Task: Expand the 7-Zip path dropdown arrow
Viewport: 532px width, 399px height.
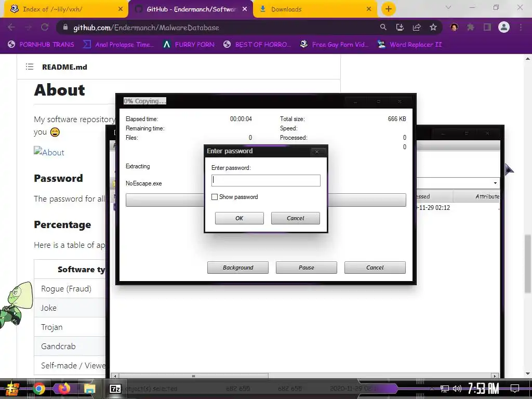Action: (495, 183)
